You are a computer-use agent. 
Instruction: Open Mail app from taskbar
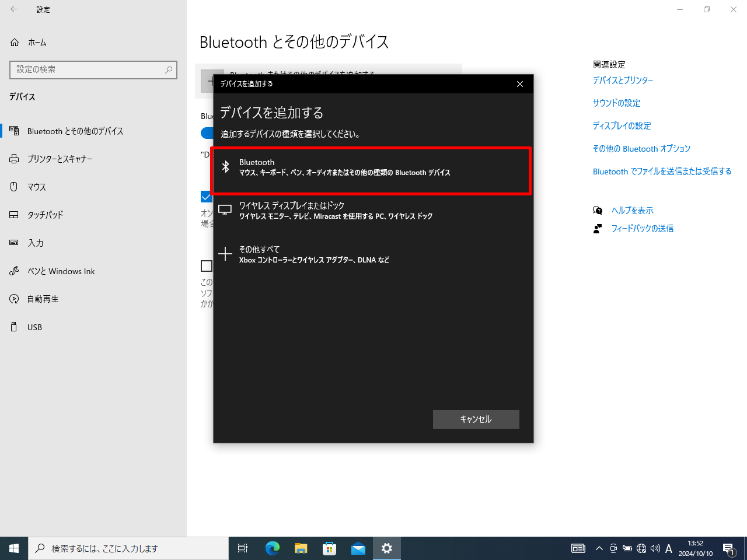[358, 548]
